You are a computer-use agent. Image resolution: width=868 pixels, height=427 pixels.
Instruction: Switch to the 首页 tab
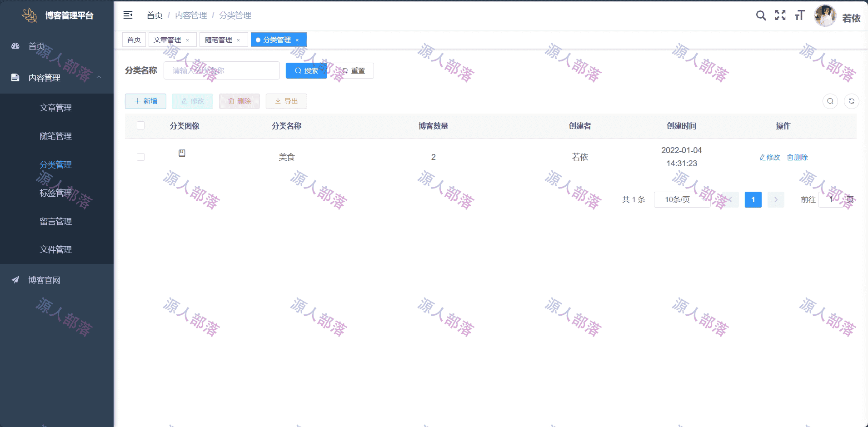pos(134,40)
